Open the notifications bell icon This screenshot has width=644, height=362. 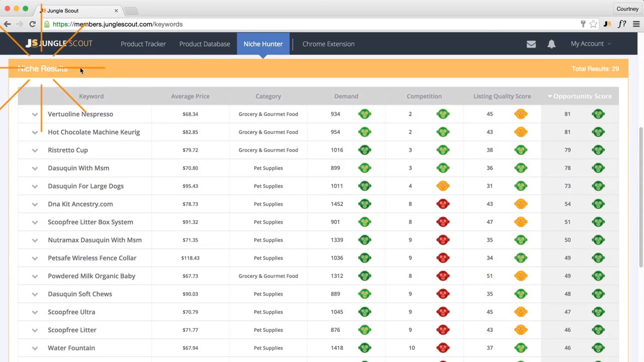[x=551, y=44]
